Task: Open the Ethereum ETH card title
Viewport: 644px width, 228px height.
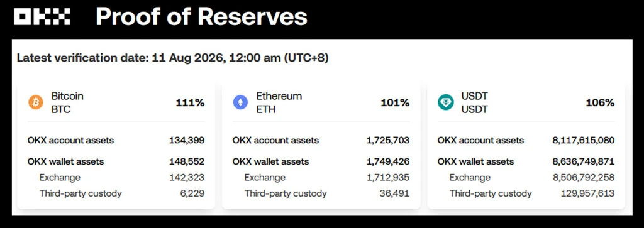Action: click(x=279, y=102)
